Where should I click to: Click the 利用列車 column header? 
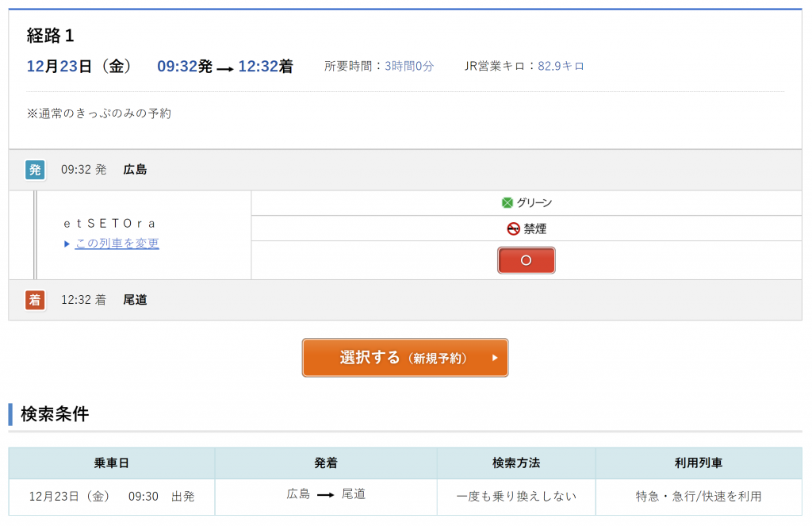point(699,463)
